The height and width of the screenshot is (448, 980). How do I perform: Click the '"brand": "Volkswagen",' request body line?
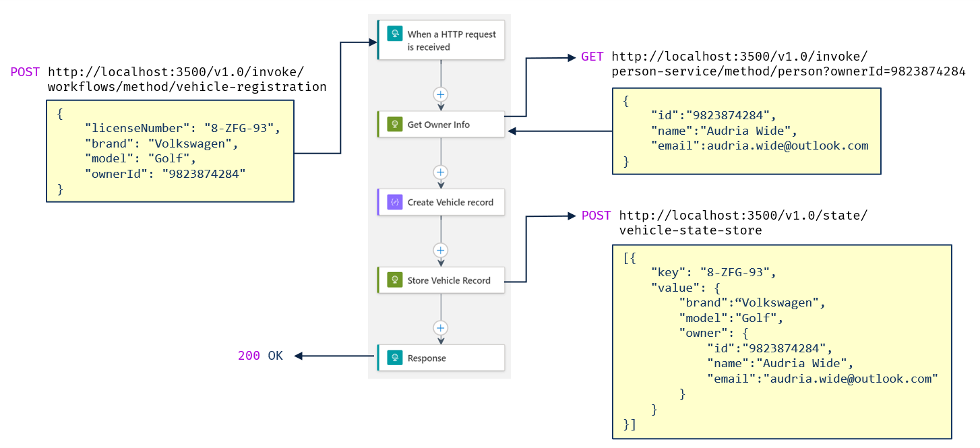[x=161, y=144]
